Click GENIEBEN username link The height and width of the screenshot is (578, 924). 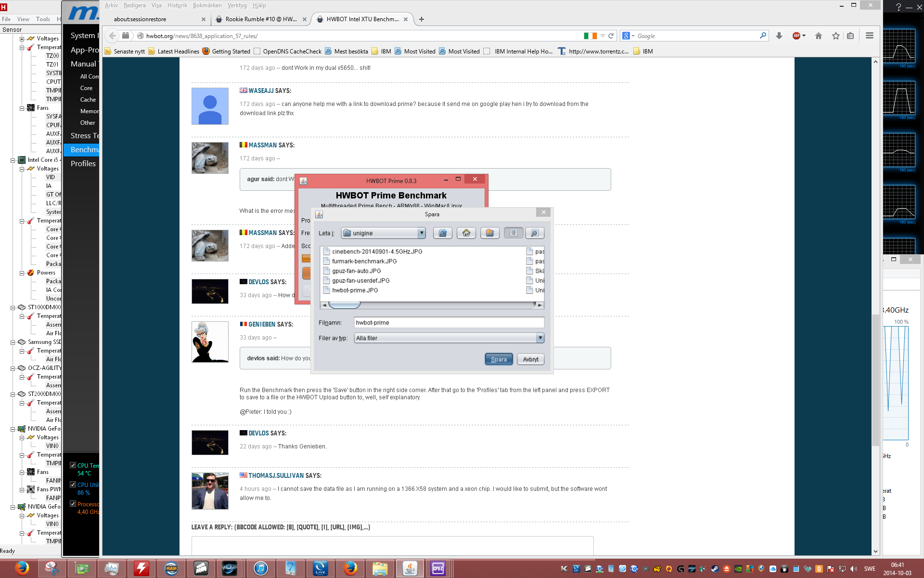(262, 324)
